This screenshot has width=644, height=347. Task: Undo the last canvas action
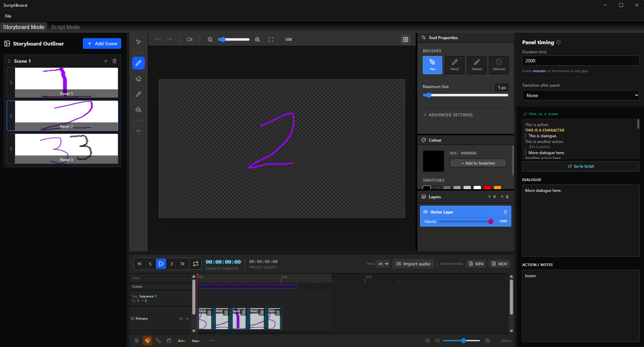(x=158, y=39)
